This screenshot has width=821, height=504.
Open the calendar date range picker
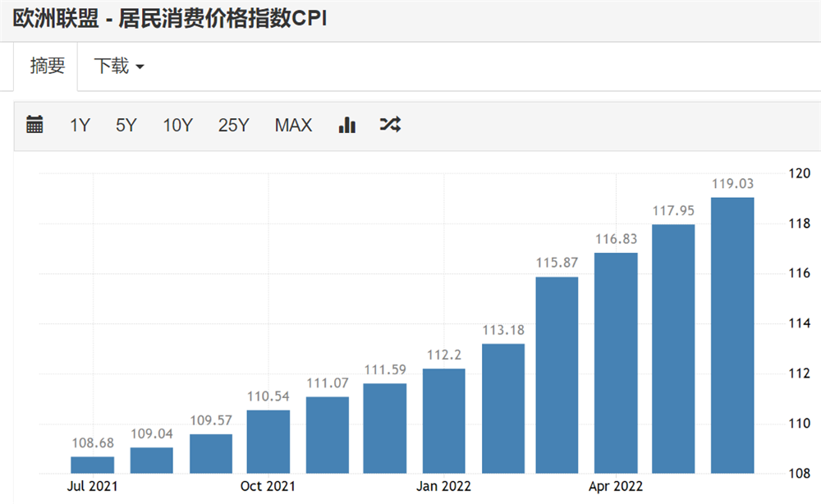[x=34, y=125]
